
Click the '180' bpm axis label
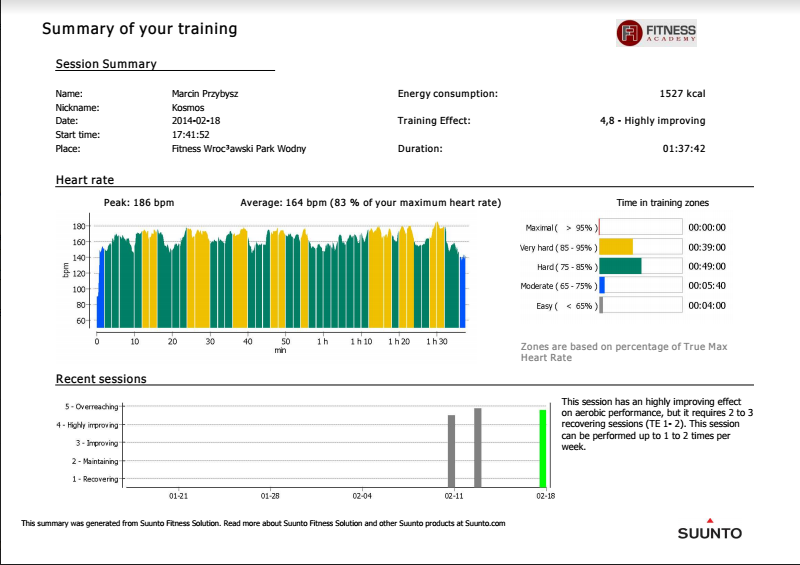[x=79, y=226]
